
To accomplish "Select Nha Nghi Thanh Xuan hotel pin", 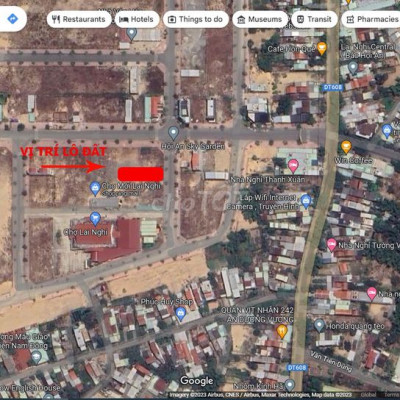I will 293,166.
